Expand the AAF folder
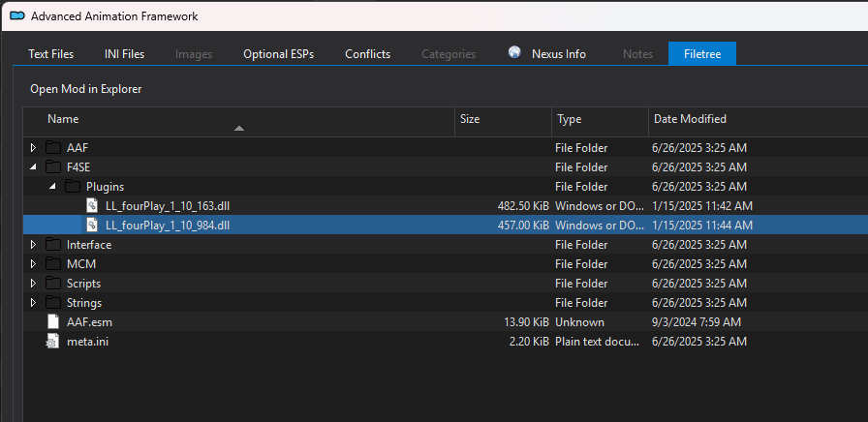 [x=33, y=148]
